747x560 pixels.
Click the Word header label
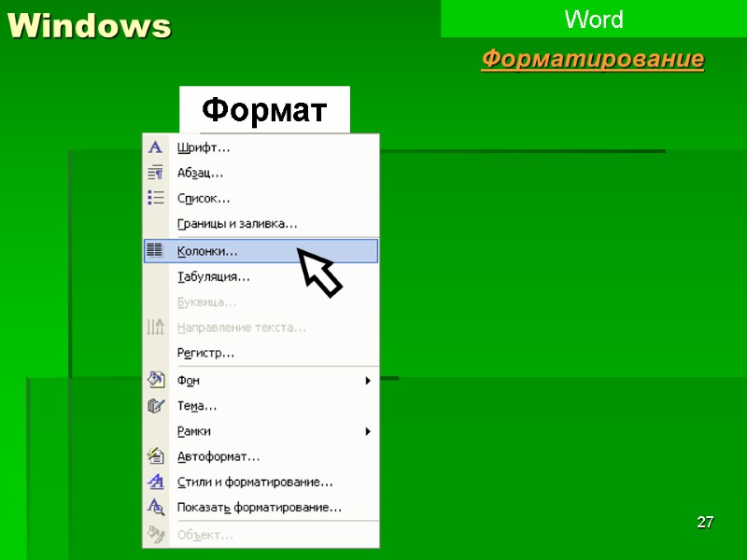click(594, 20)
